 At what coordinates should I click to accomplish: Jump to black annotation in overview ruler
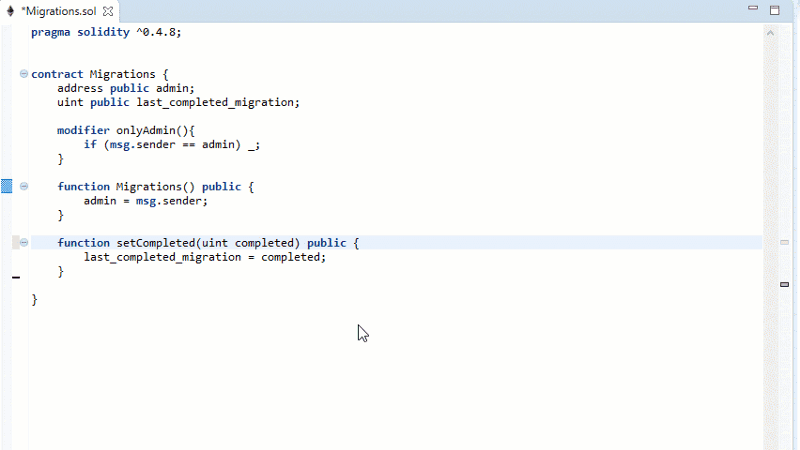point(784,284)
